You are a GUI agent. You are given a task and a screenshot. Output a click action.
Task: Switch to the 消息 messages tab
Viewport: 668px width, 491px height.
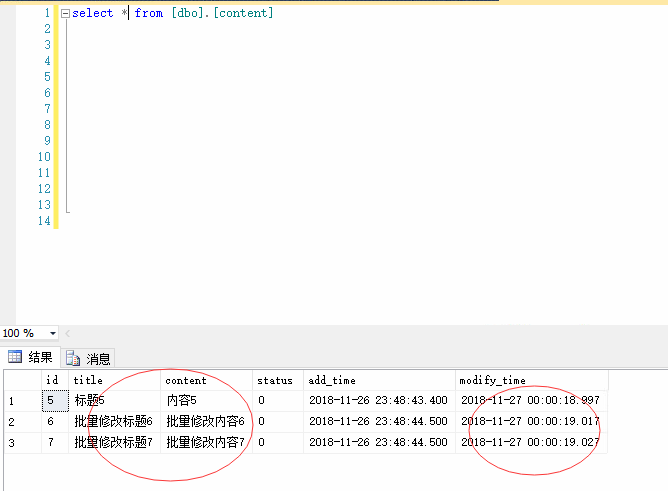(89, 359)
